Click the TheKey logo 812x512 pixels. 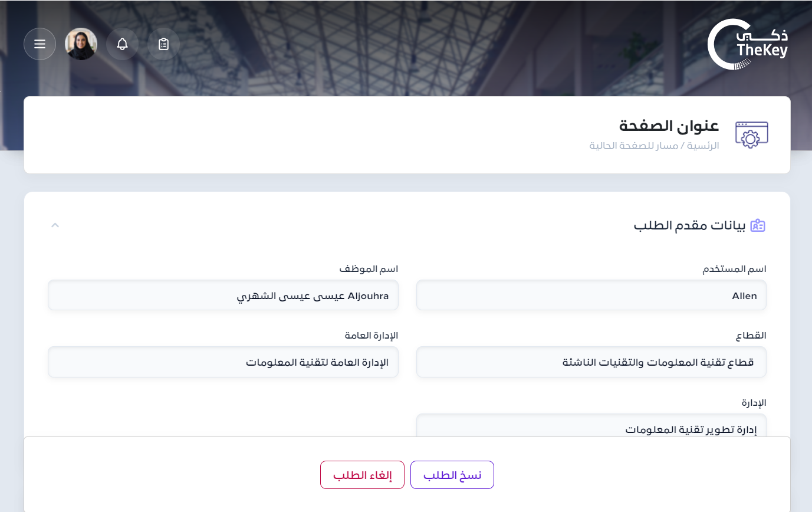pyautogui.click(x=747, y=44)
